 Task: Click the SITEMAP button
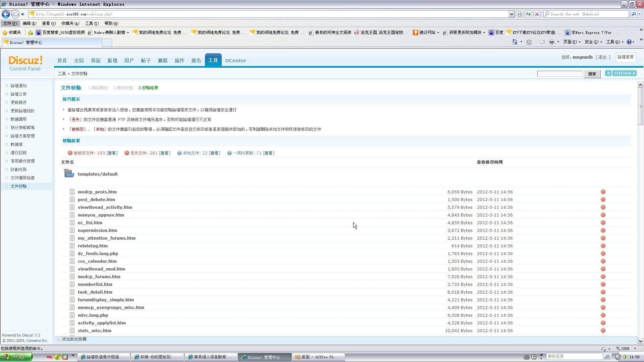point(625,73)
